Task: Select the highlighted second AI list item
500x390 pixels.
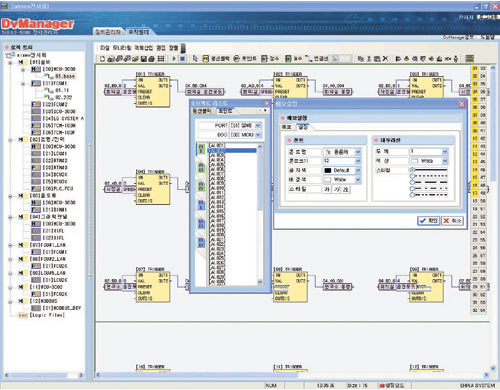Action: click(x=232, y=151)
